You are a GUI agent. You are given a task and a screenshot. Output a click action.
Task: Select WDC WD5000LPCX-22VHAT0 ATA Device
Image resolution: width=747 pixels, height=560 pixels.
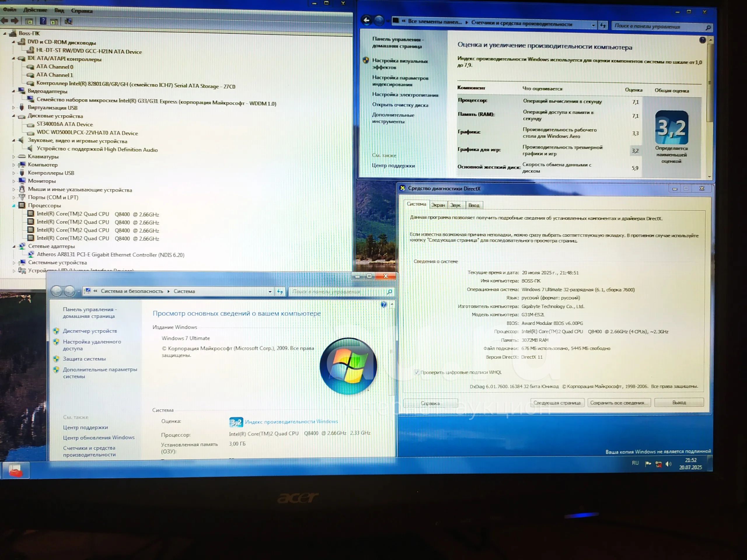click(x=87, y=133)
